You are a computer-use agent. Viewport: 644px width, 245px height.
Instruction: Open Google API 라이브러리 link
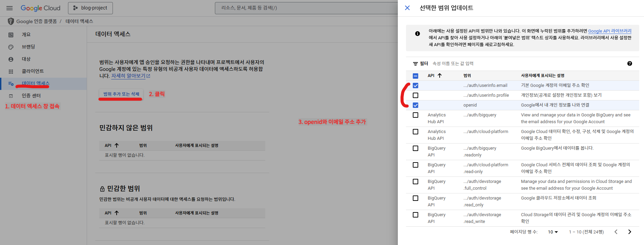pyautogui.click(x=610, y=31)
